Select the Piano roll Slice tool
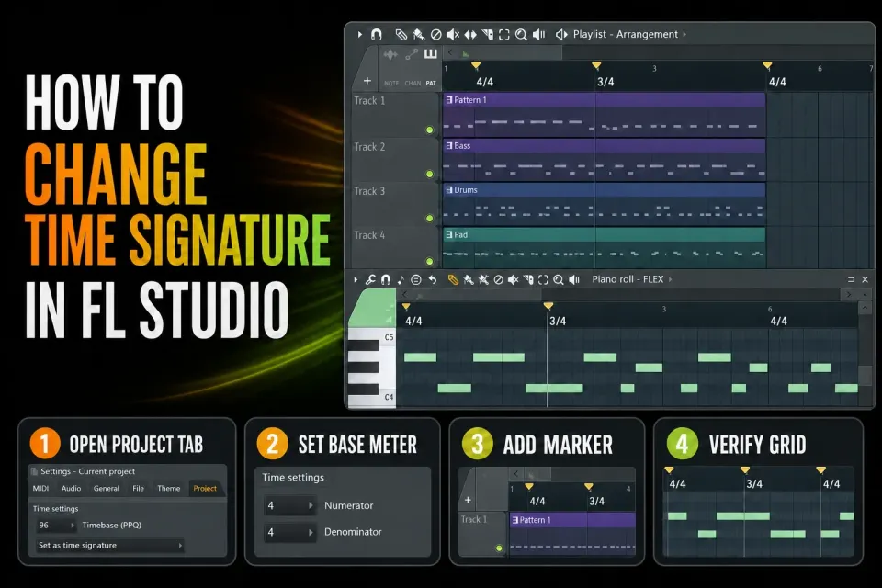Viewport: 882px width, 588px height. tap(528, 279)
